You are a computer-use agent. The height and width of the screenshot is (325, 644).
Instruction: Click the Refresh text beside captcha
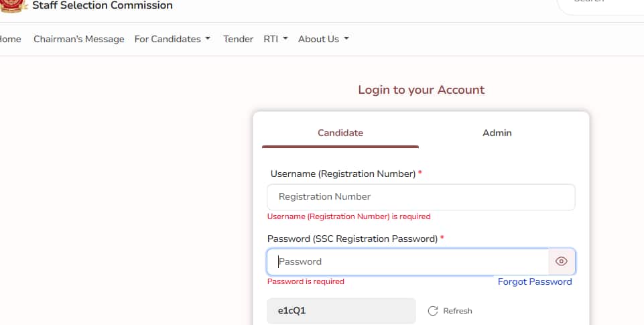point(458,311)
